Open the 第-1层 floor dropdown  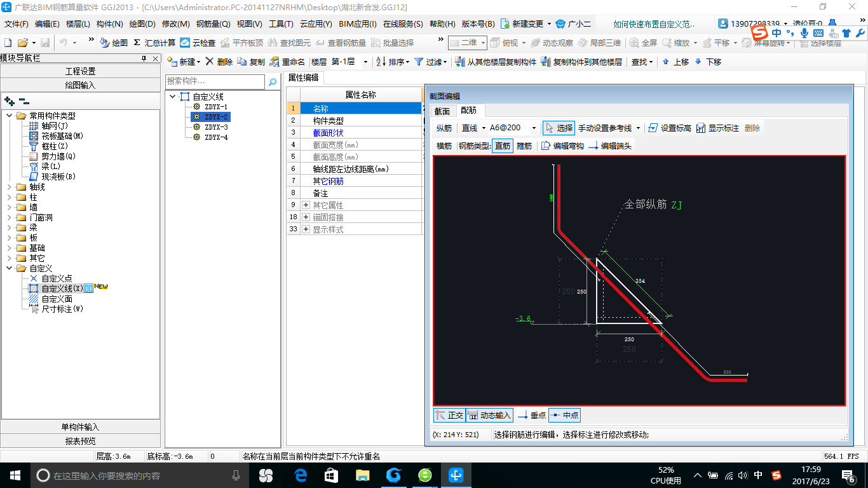pos(364,62)
